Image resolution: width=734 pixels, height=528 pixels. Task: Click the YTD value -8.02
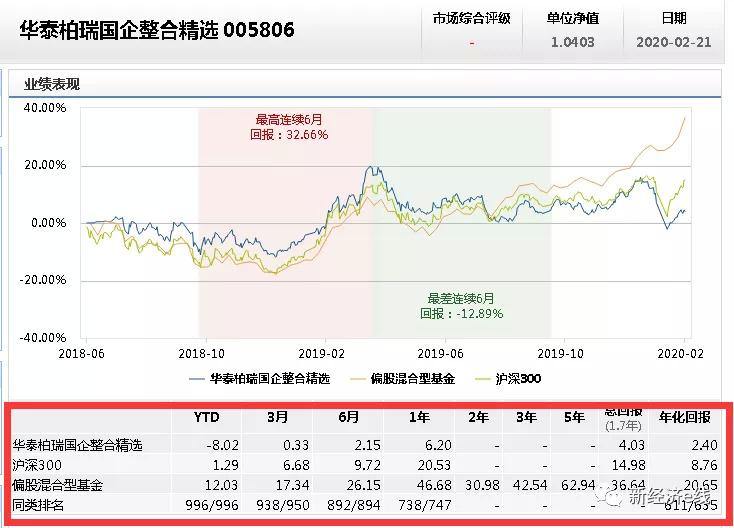point(222,445)
